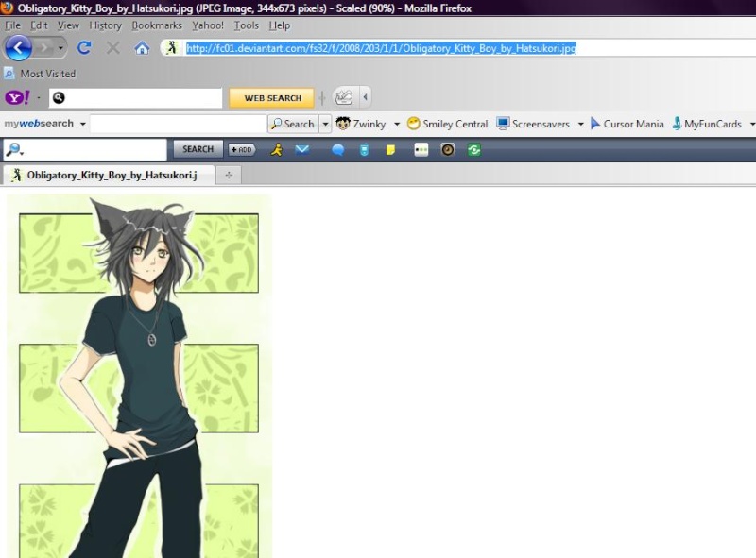Image resolution: width=756 pixels, height=558 pixels.
Task: Open the AIM running man icon
Action: (x=276, y=150)
